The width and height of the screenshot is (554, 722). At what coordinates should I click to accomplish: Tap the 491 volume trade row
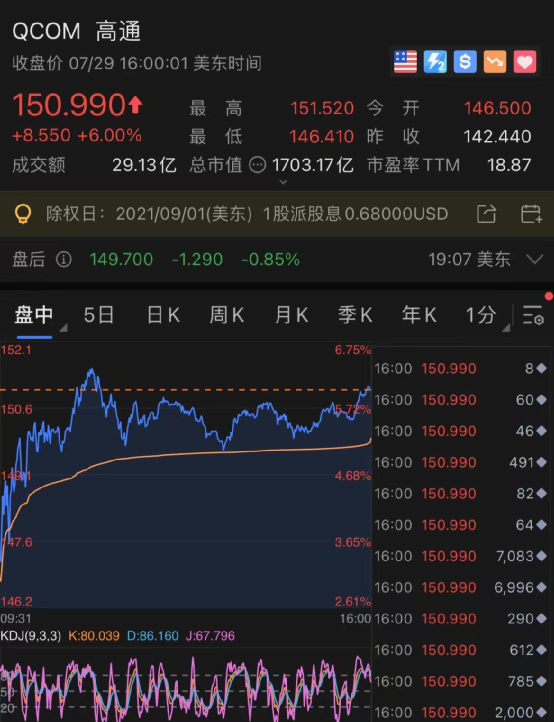click(x=461, y=462)
